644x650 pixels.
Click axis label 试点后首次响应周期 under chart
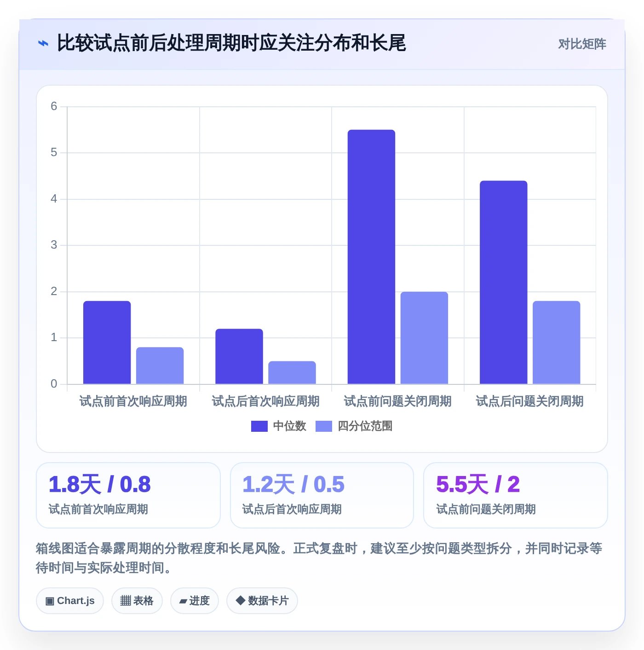coord(266,401)
